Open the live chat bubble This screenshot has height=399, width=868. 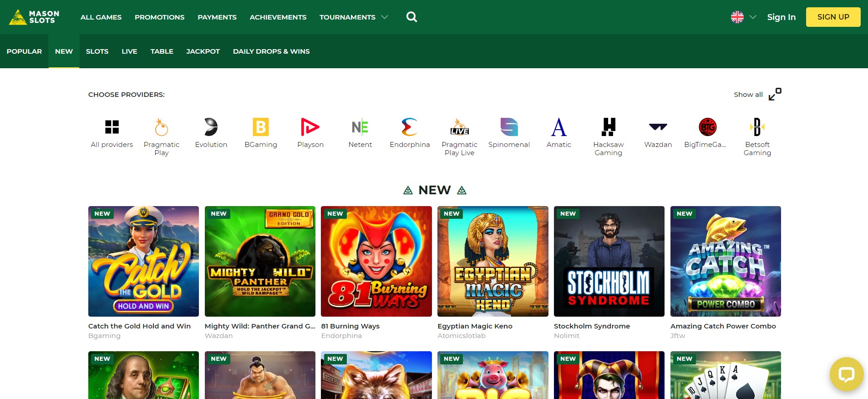click(847, 374)
